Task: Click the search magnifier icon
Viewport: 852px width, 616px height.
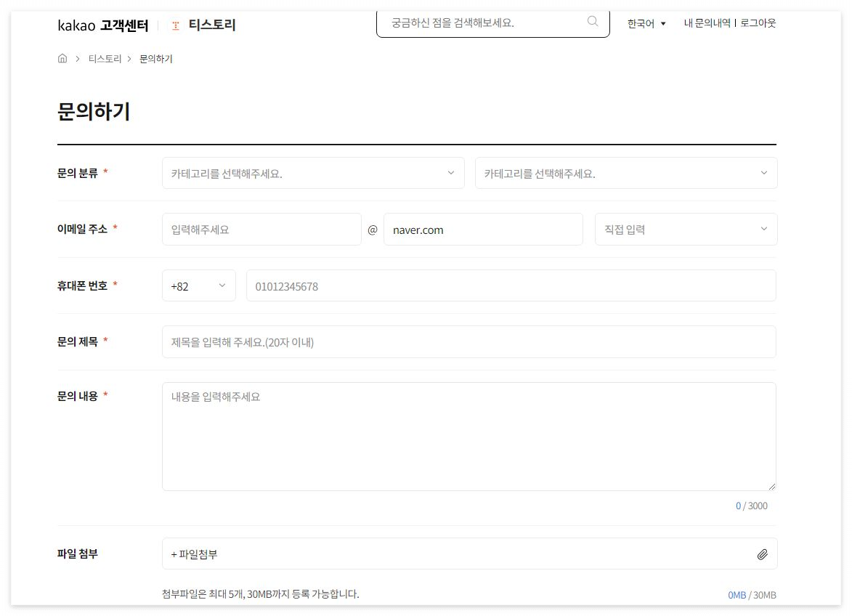Action: [x=592, y=21]
